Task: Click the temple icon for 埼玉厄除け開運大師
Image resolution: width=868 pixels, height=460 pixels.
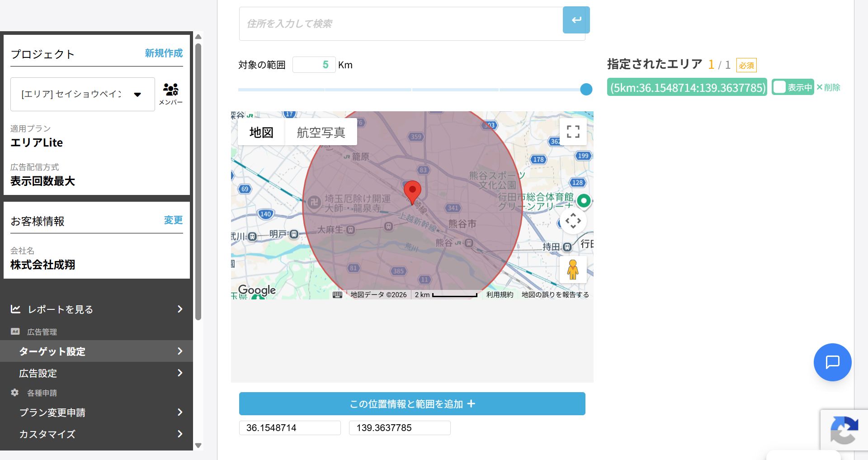Action: coord(314,202)
